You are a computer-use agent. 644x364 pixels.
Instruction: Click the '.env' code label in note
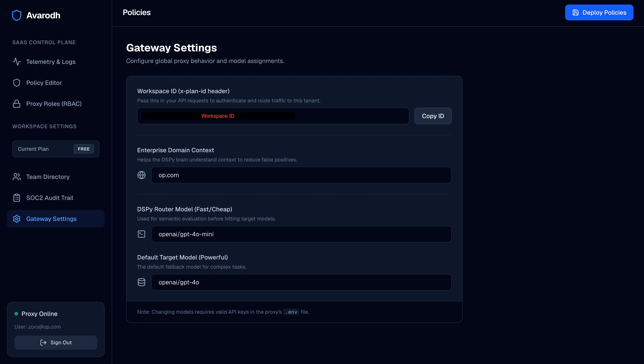(x=291, y=312)
